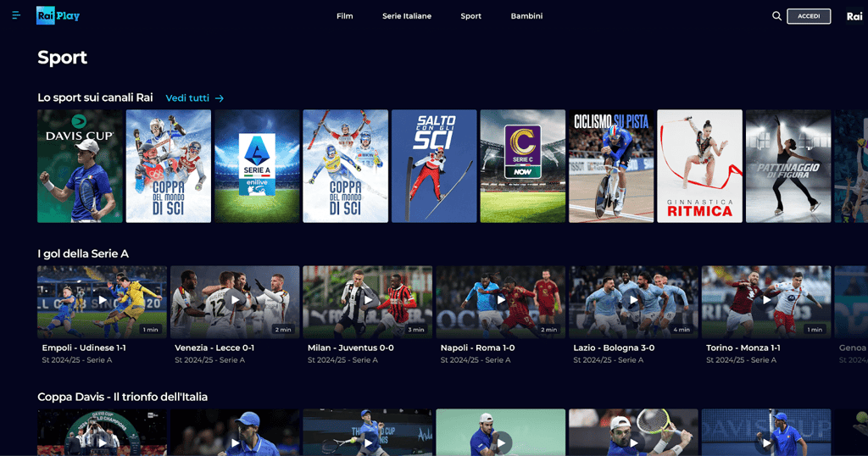Select Sport in the top navigation

pos(471,16)
